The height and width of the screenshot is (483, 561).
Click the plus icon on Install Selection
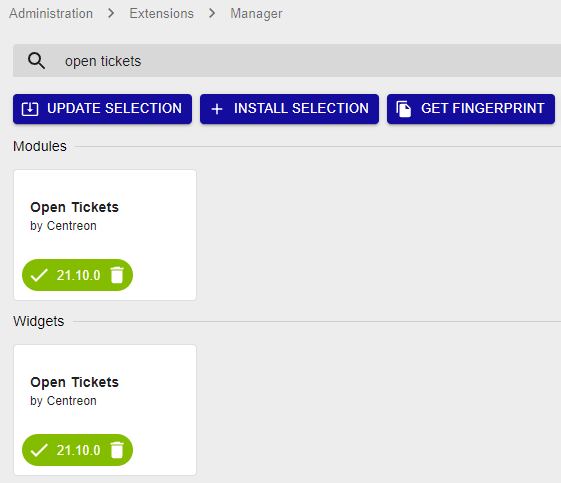pyautogui.click(x=217, y=109)
